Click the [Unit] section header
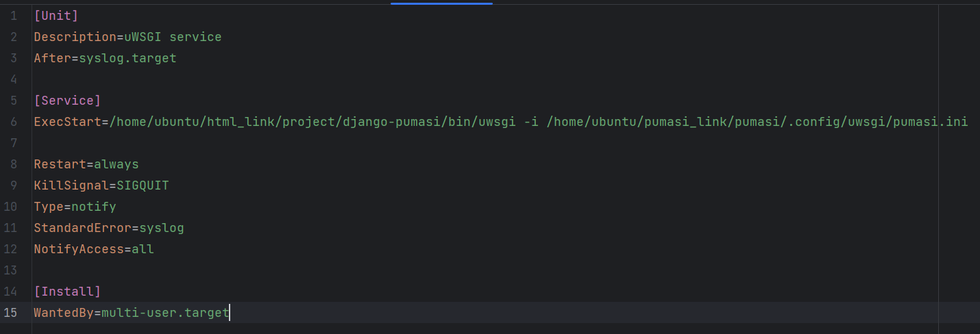 [56, 16]
